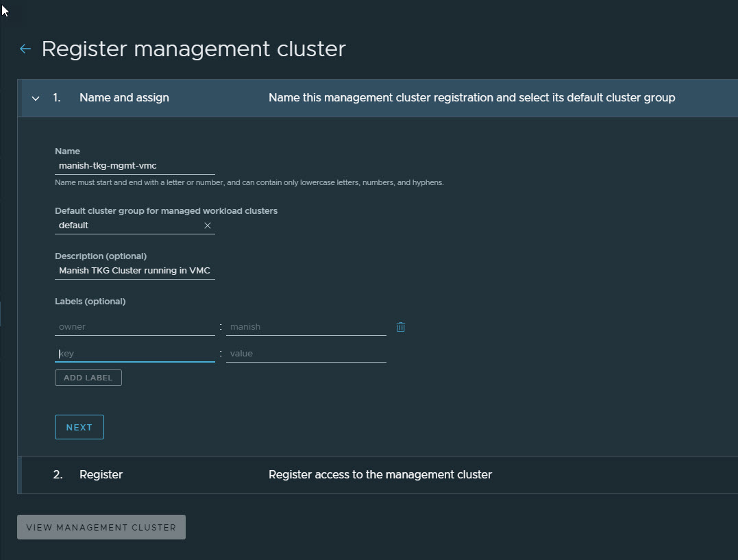The width and height of the screenshot is (738, 560).
Task: Open the Default cluster group dropdown
Action: point(127,226)
